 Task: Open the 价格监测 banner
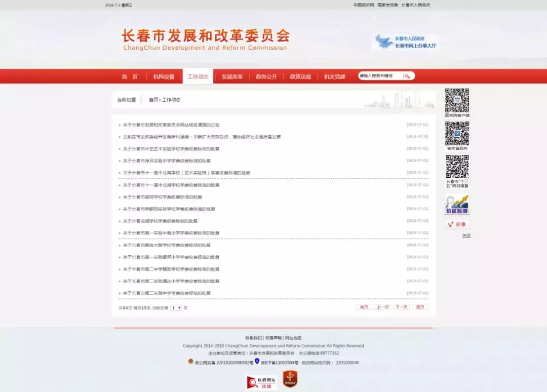pyautogui.click(x=457, y=202)
